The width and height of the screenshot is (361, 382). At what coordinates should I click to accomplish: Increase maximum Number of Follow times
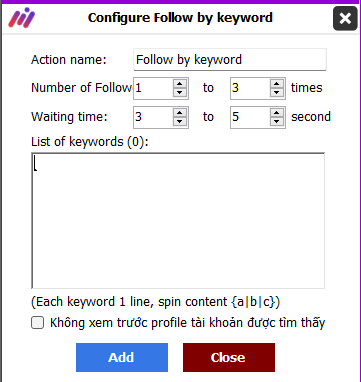point(277,84)
